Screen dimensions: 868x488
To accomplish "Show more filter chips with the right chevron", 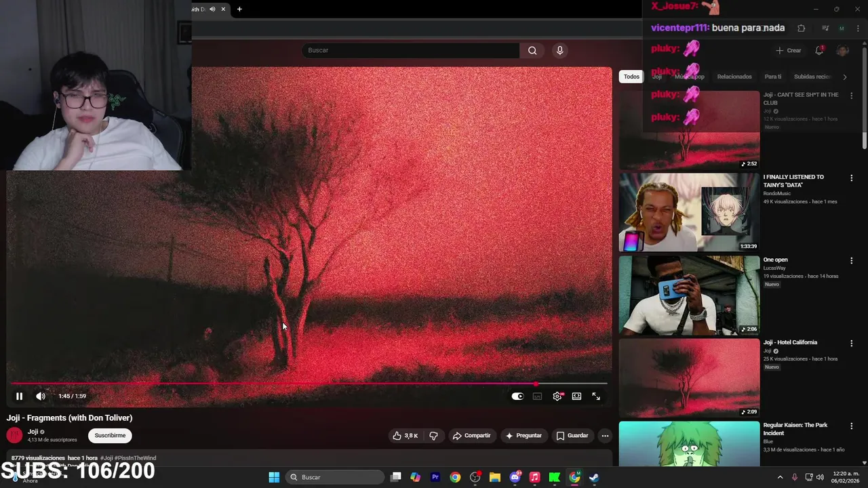I will coord(844,77).
